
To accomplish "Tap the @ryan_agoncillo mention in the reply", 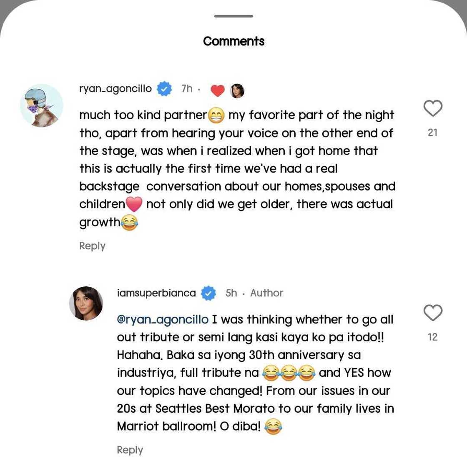I will [163, 320].
